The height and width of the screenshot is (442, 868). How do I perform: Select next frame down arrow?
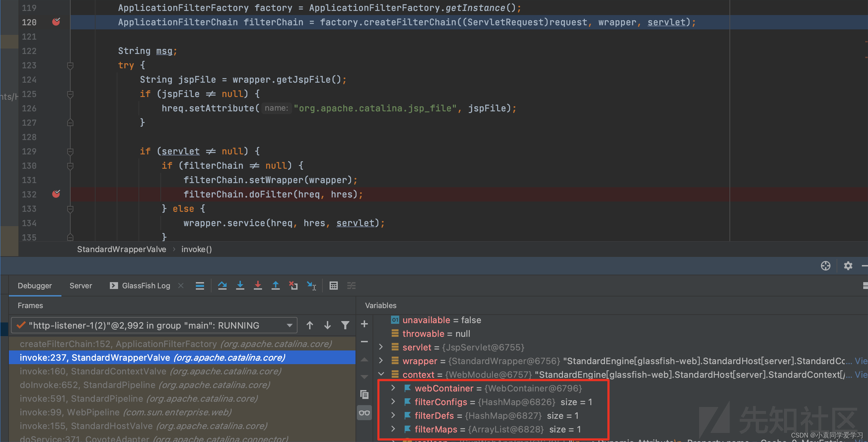[x=328, y=325]
